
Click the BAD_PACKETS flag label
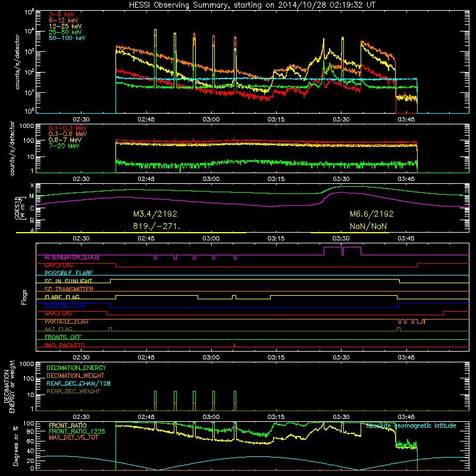click(x=65, y=345)
